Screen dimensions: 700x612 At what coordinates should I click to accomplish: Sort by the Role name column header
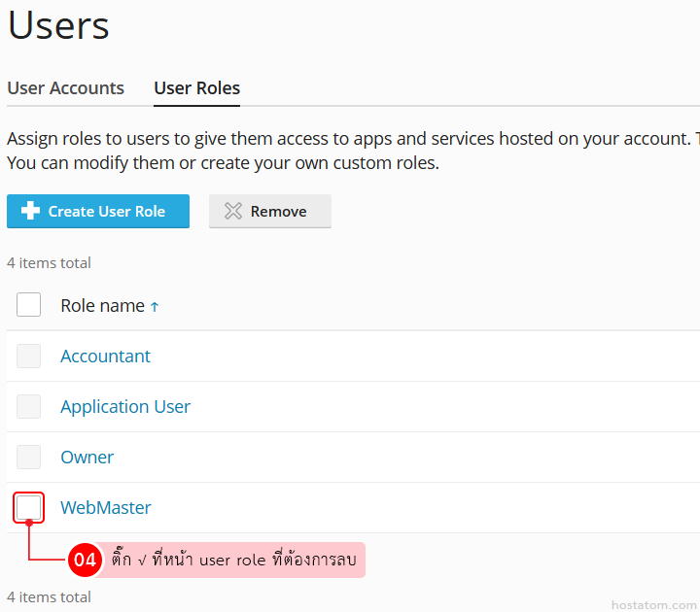pos(102,306)
